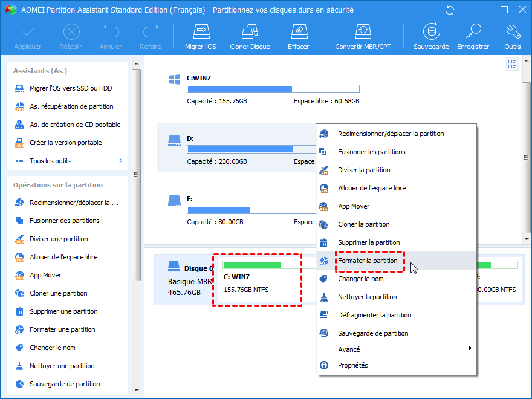Viewport: 532px width, 399px height.
Task: Select Défragmenter la partition in context menu
Action: click(x=397, y=315)
